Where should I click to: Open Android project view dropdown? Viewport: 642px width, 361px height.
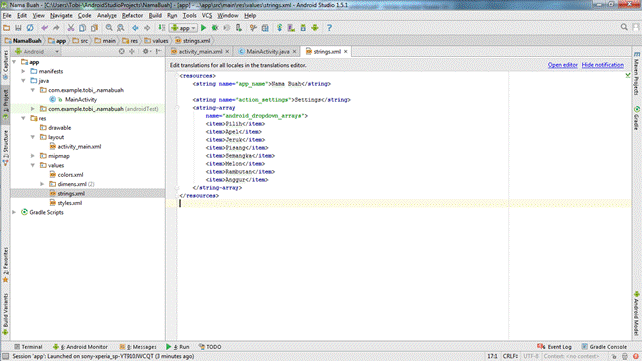point(37,52)
